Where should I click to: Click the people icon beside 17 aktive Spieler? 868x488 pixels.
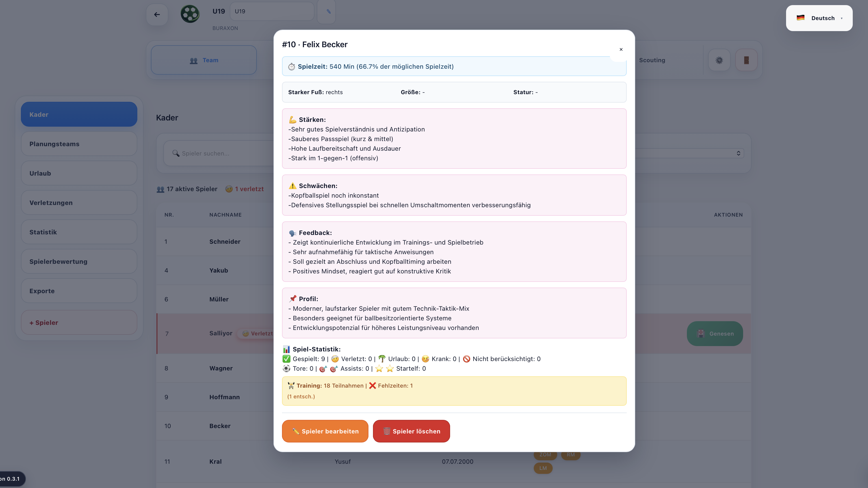(160, 189)
